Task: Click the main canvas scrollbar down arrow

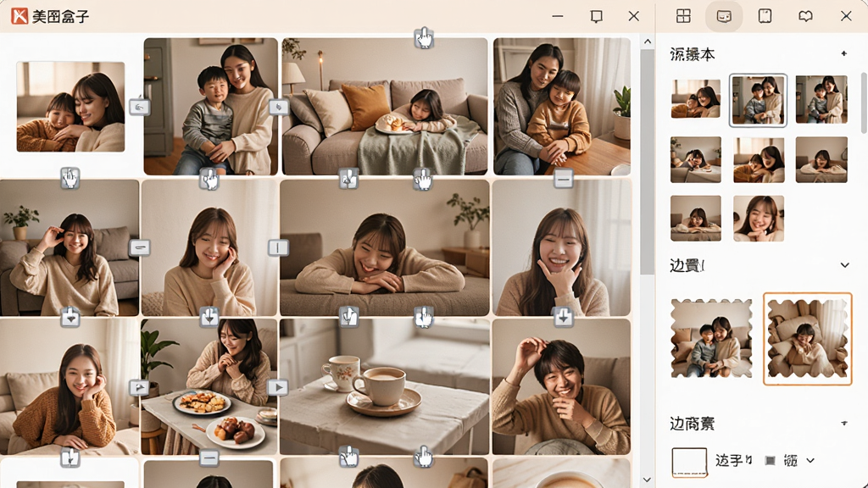Action: coord(647,480)
